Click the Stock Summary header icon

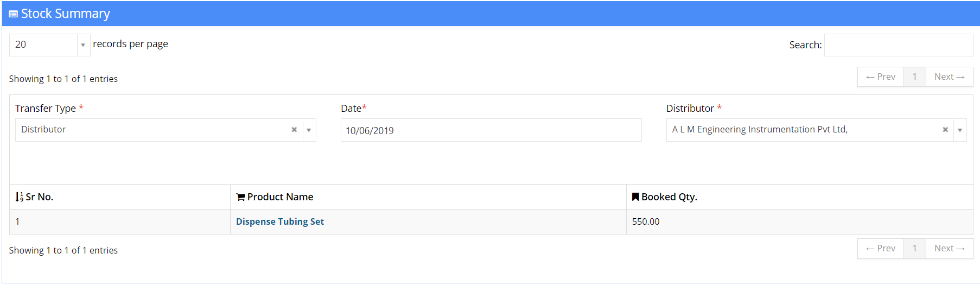click(x=14, y=14)
